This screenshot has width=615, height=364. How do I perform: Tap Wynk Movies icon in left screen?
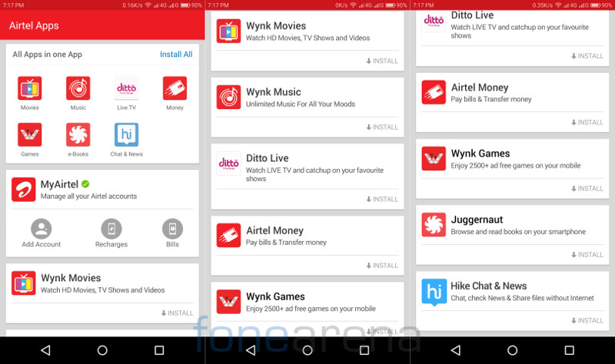tap(24, 283)
